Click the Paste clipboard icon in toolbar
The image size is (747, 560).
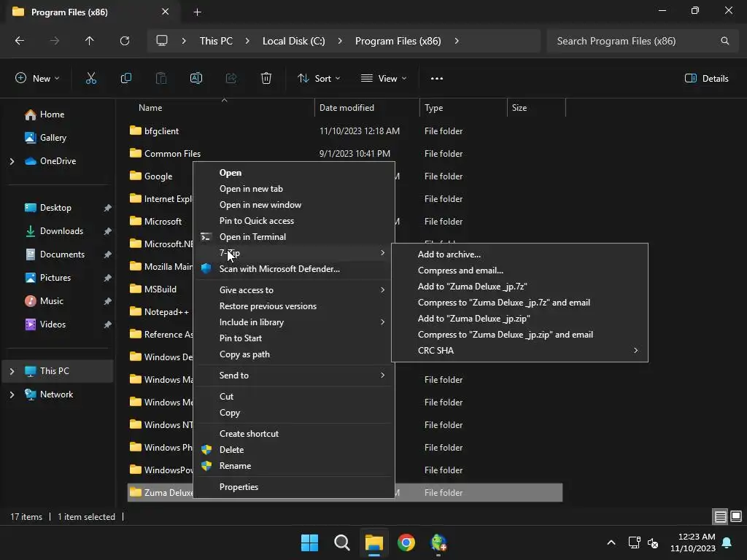coord(161,79)
